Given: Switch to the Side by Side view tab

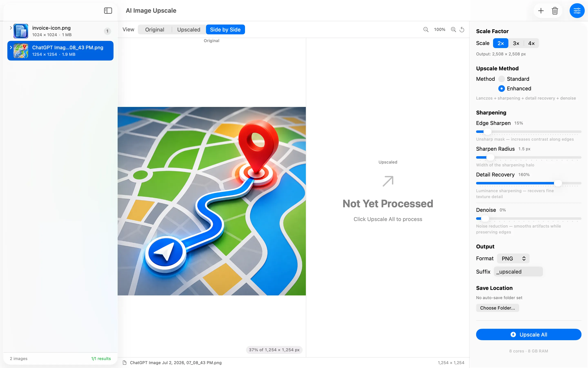Looking at the screenshot, I should (x=225, y=29).
